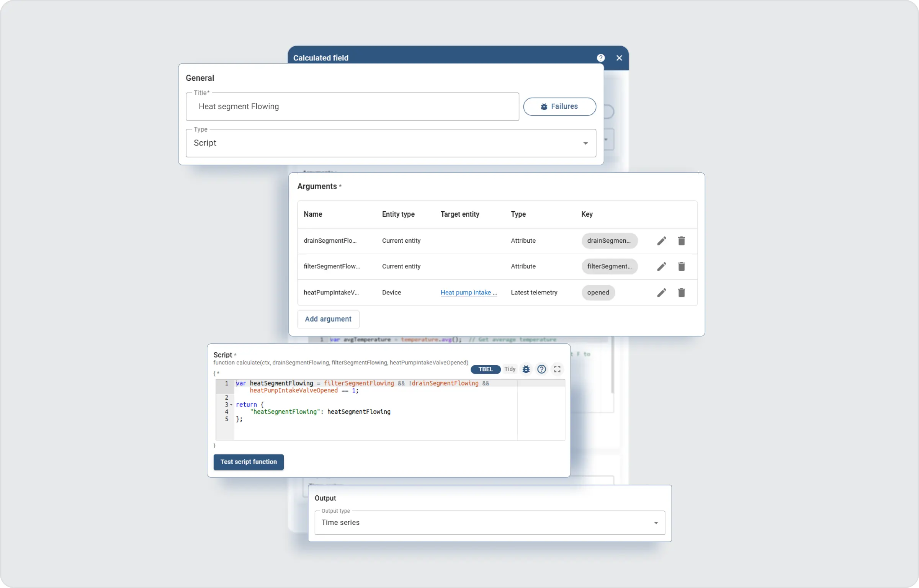Click the Title input field
The width and height of the screenshot is (919, 588).
click(x=352, y=107)
